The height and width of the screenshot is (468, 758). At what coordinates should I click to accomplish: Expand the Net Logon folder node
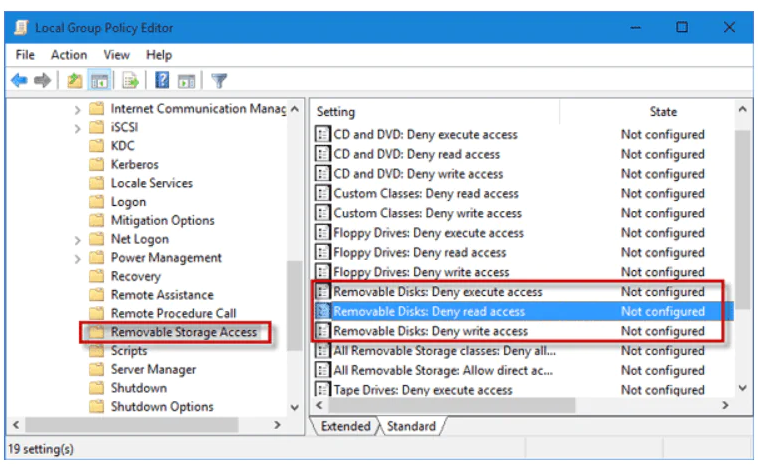tap(77, 239)
